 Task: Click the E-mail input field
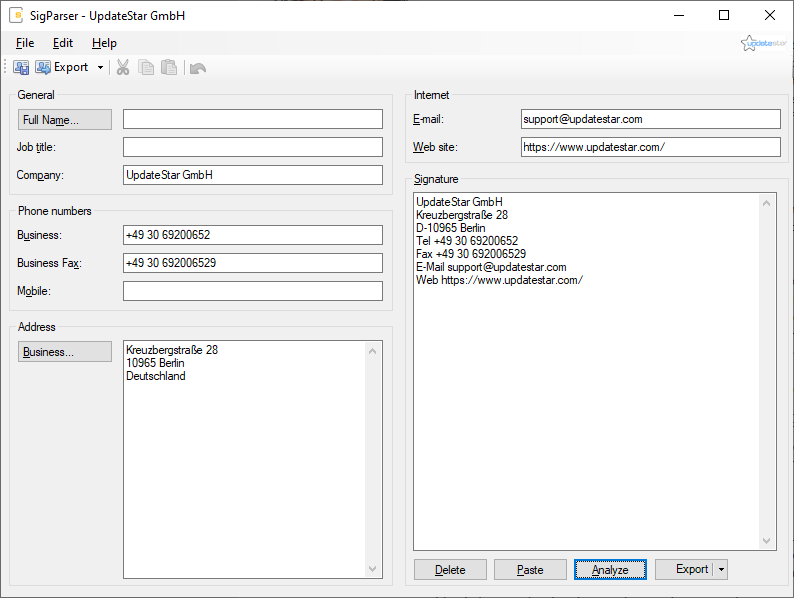point(651,119)
